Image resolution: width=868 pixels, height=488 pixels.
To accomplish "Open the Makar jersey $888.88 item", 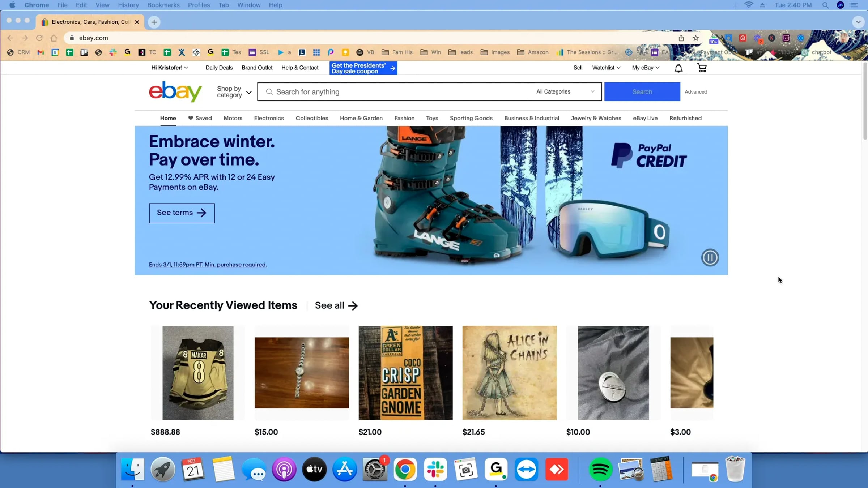I will coord(198,373).
